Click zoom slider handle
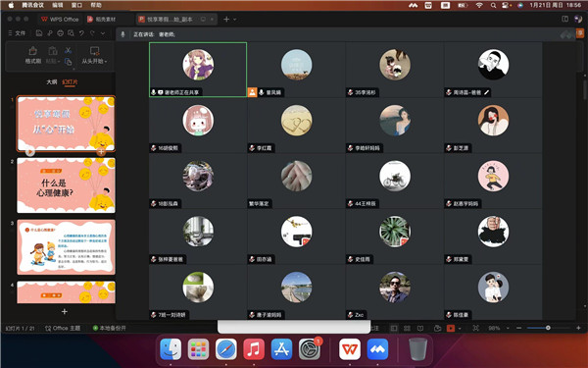The width and height of the screenshot is (588, 368). click(x=548, y=328)
